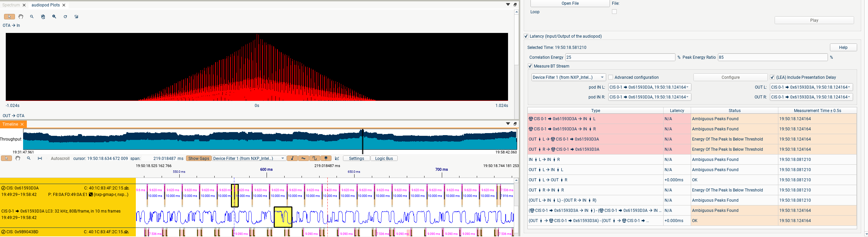This screenshot has width=868, height=237.
Task: Expand the pod IN L stream dropdown
Action: pyautogui.click(x=649, y=87)
